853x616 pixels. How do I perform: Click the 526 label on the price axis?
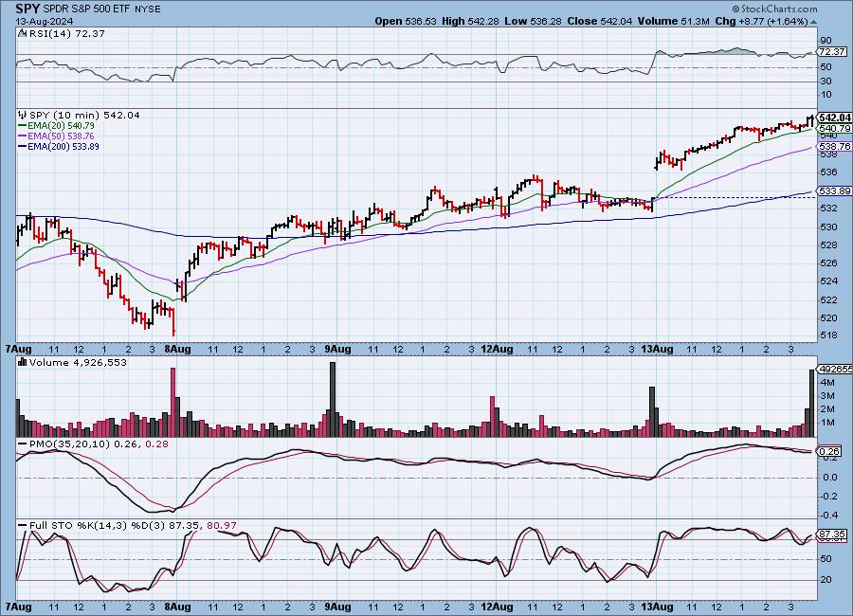tap(828, 263)
